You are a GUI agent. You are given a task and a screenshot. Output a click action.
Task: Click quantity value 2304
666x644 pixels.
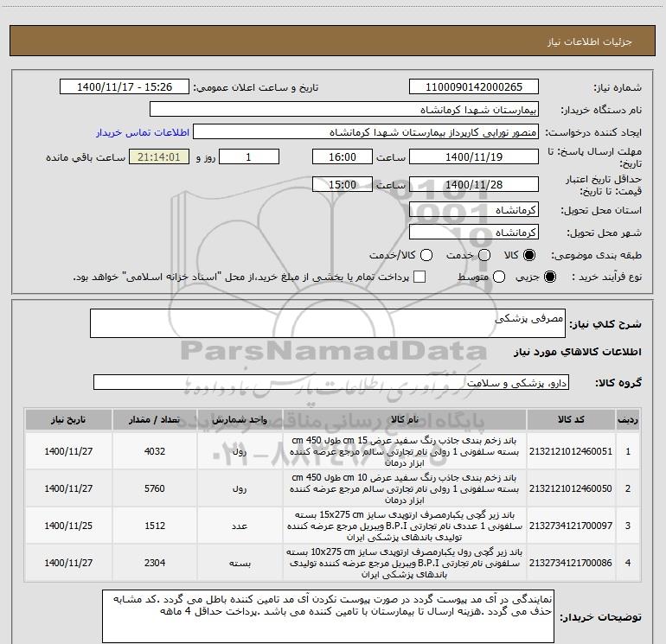[x=155, y=563]
